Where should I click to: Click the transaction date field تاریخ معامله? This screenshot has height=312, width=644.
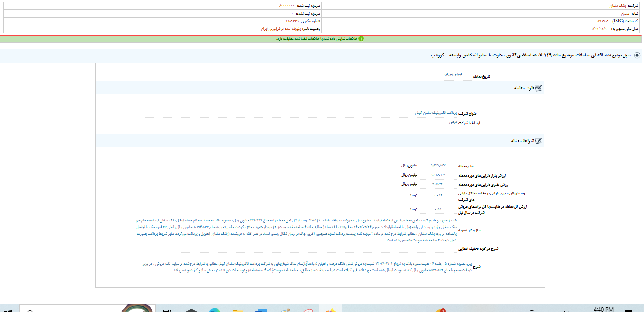click(453, 75)
